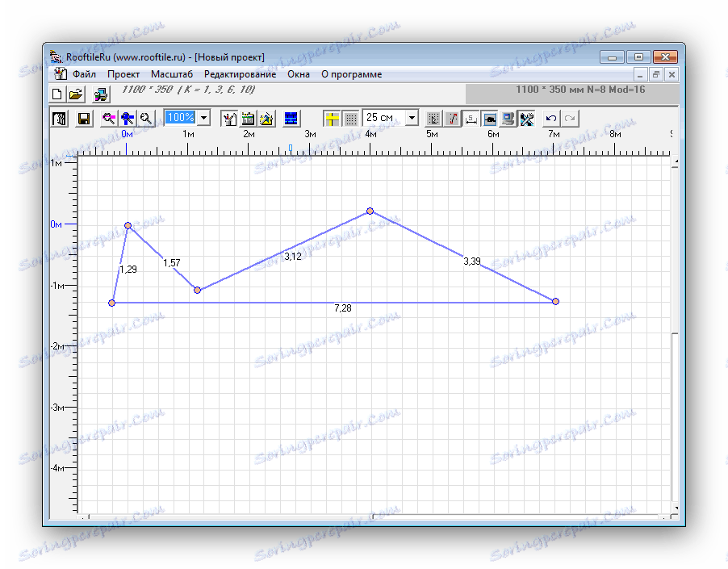Click the calculator-like icon next to drawing tools
This screenshot has width=728, height=569.
pyautogui.click(x=248, y=119)
